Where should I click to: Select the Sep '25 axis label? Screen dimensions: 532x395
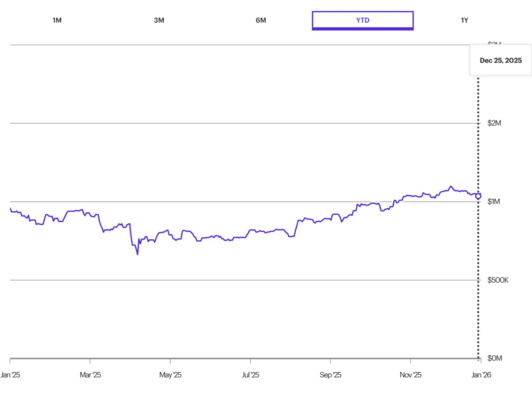[330, 375]
